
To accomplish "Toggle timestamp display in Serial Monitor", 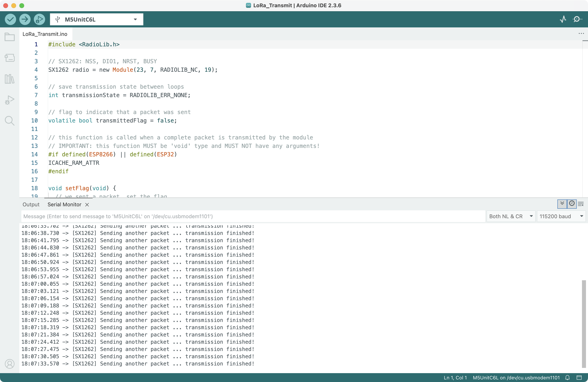I will click(x=572, y=204).
